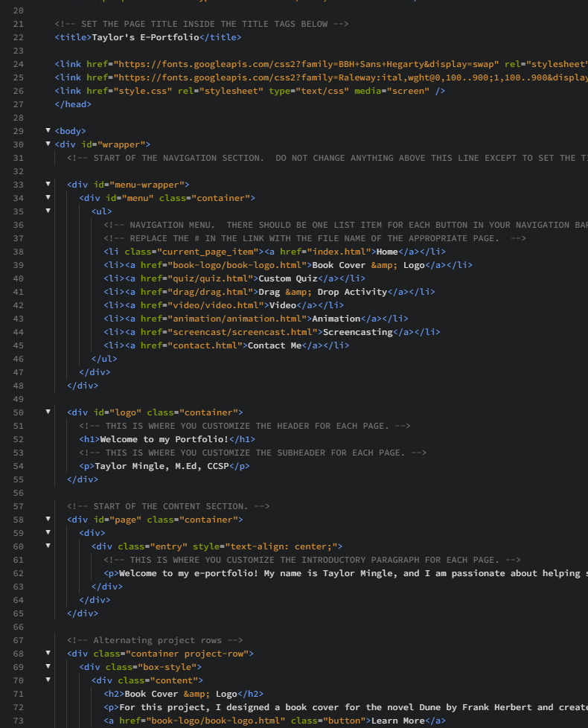Click line number 22 in the gutter
The image size is (588, 728).
pyautogui.click(x=18, y=37)
